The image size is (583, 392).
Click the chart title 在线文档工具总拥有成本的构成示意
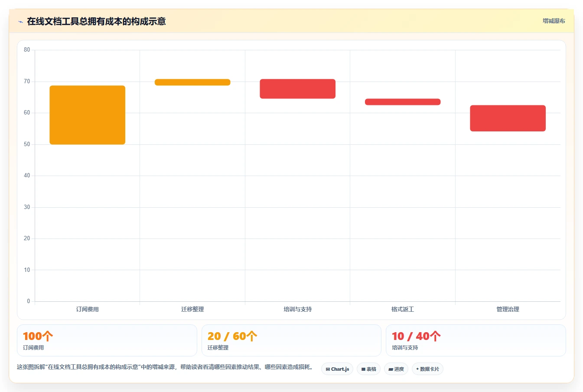[96, 21]
